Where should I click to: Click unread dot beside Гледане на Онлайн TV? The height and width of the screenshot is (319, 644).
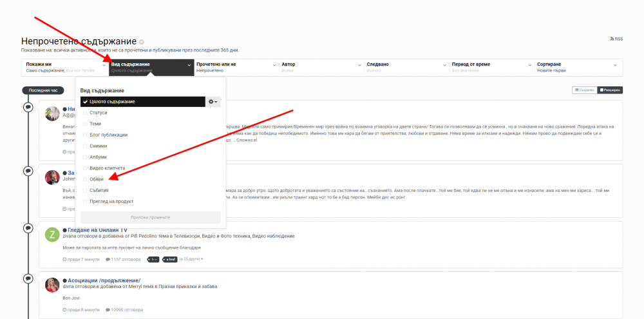(x=64, y=230)
